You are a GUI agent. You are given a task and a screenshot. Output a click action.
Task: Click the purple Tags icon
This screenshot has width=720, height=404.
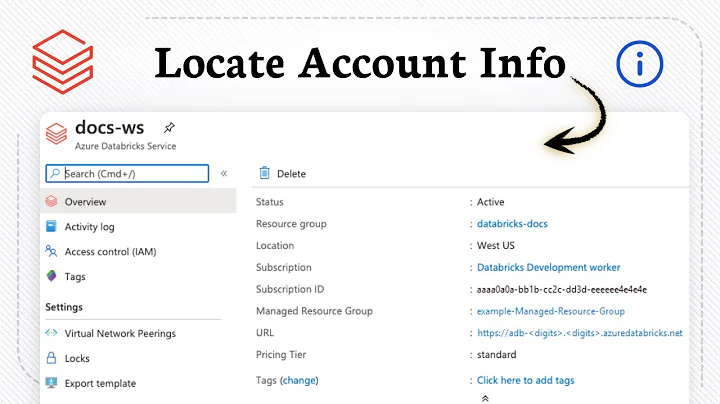point(51,275)
